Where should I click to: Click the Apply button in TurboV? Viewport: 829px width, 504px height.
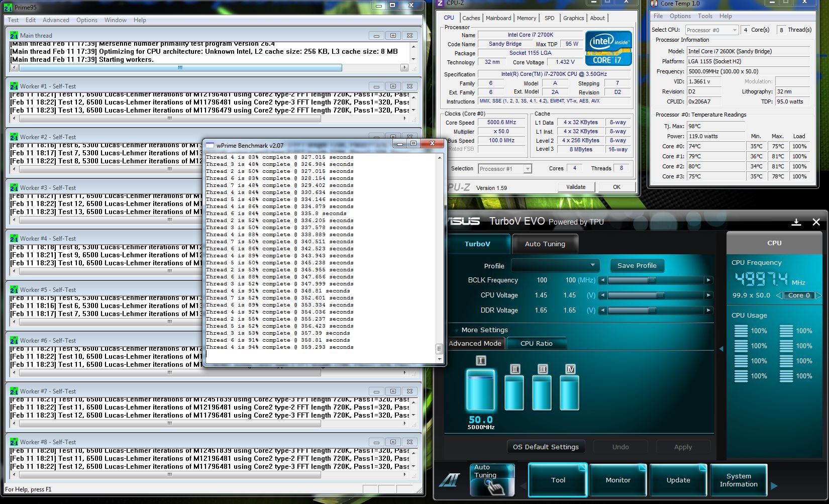[683, 447]
